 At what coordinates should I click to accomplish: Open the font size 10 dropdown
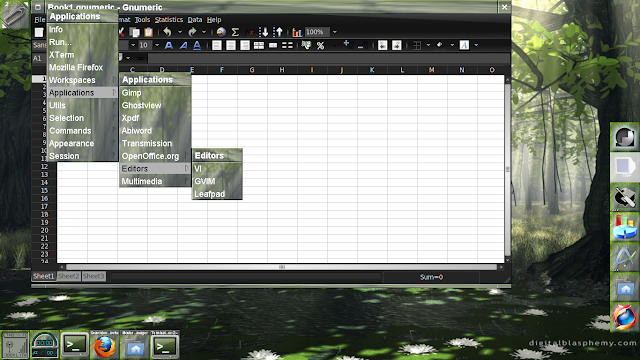(157, 45)
